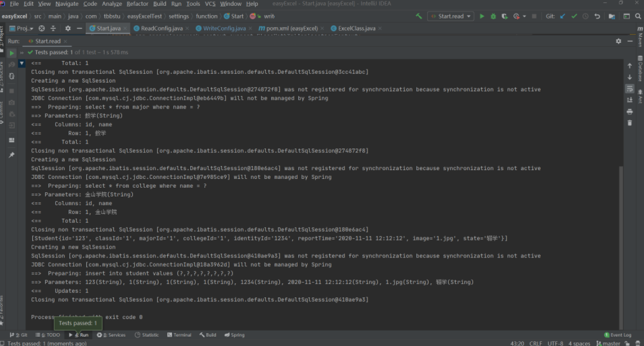Screen dimensions: 644x346
Task: Print console output with the printer icon
Action: point(630,111)
